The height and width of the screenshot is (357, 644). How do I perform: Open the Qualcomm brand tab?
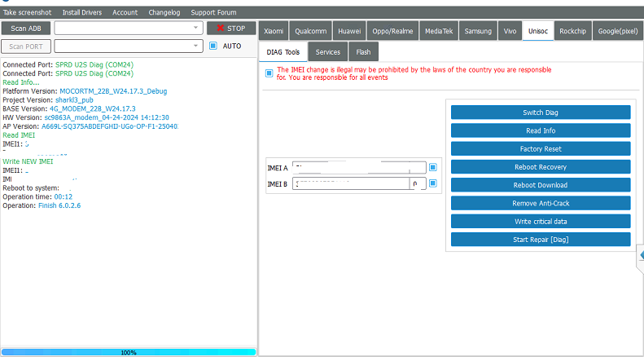310,31
